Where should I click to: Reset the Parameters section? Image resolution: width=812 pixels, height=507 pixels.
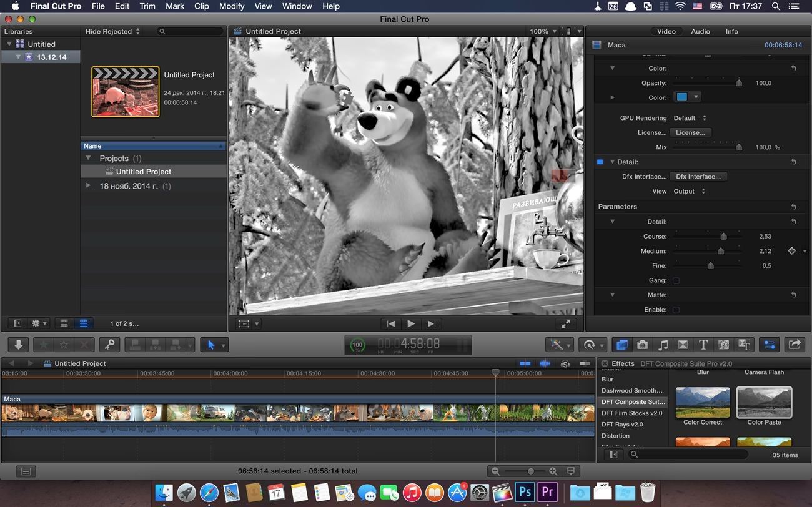pos(793,207)
